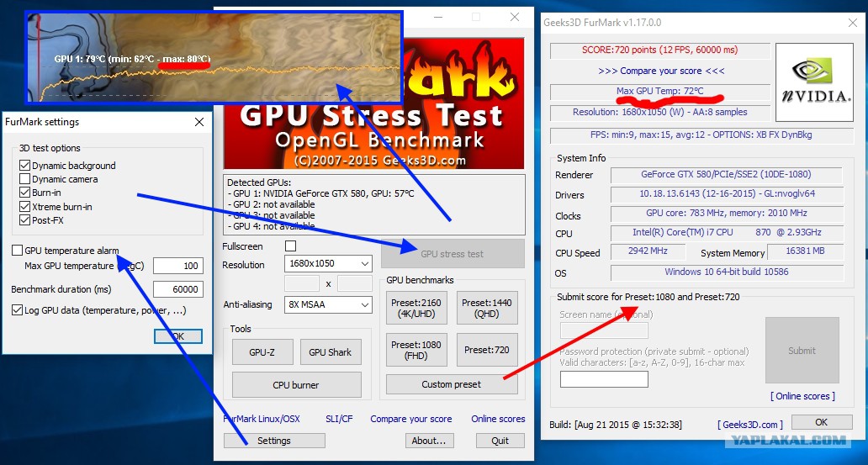Click OK in FurMark results window
The width and height of the screenshot is (868, 465).
[x=822, y=422]
